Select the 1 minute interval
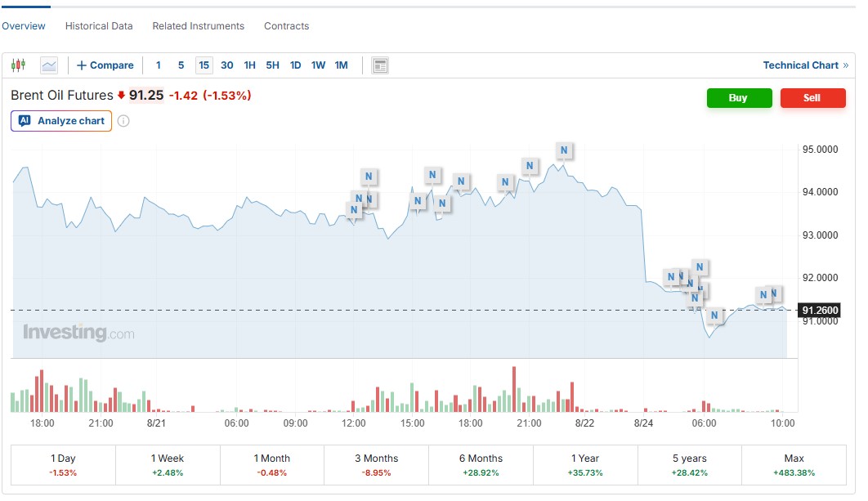Image resolution: width=868 pixels, height=501 pixels. (159, 65)
